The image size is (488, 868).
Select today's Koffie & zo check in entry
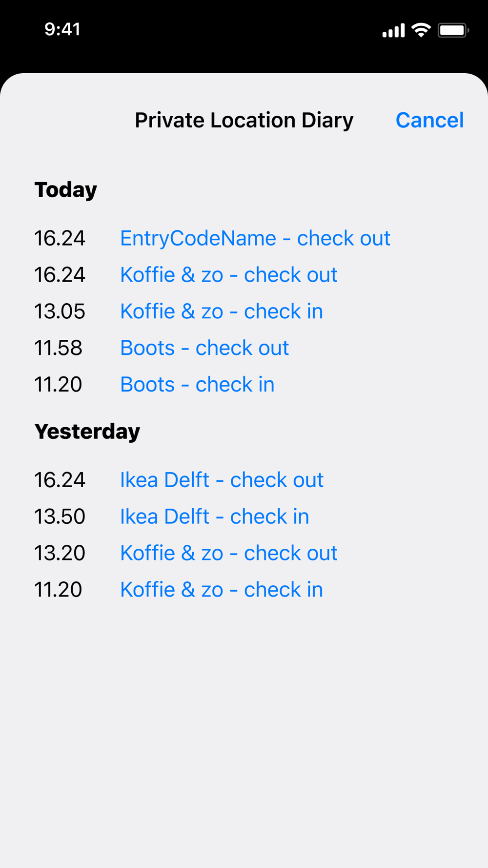221,311
